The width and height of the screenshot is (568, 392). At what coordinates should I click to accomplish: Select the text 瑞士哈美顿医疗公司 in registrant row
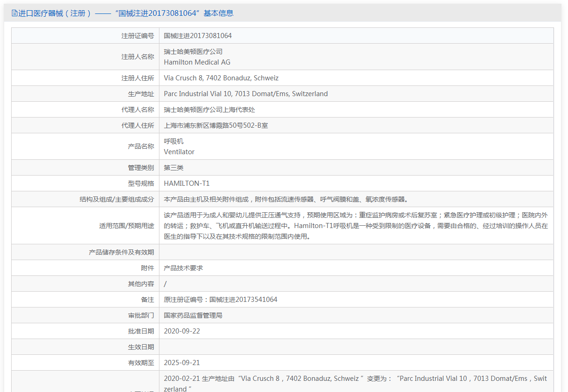point(193,52)
